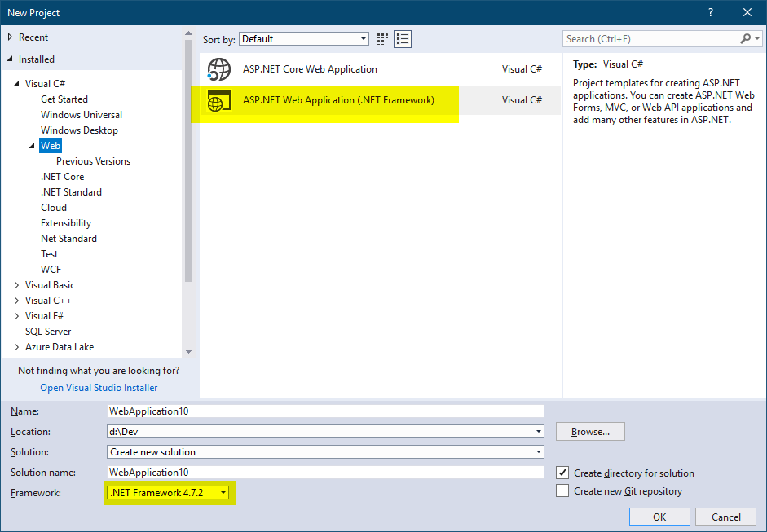Expand the Visual Basic node

pyautogui.click(x=16, y=285)
